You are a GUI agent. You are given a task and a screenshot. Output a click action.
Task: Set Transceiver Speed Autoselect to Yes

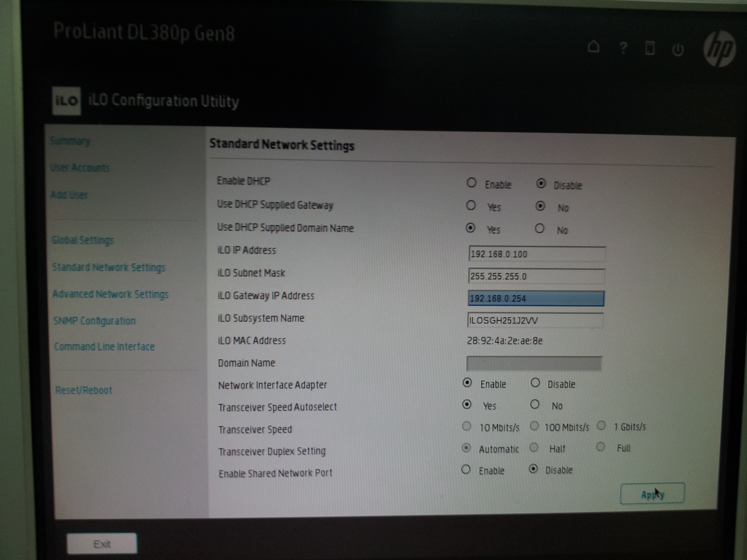click(467, 404)
